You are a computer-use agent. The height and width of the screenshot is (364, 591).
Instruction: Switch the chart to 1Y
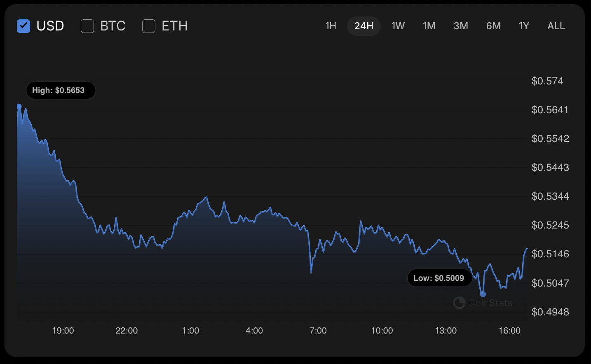pyautogui.click(x=524, y=26)
